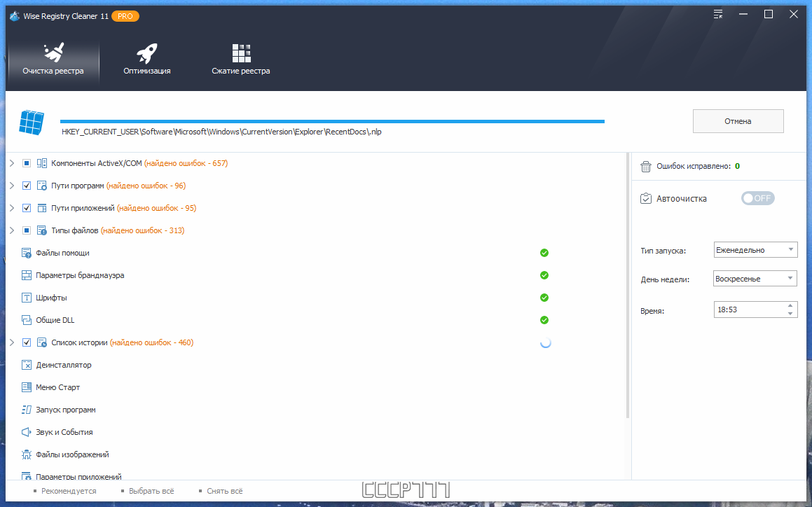Viewport: 812px width, 507px height.
Task: Open the Очистка реестра tab
Action: [53, 60]
